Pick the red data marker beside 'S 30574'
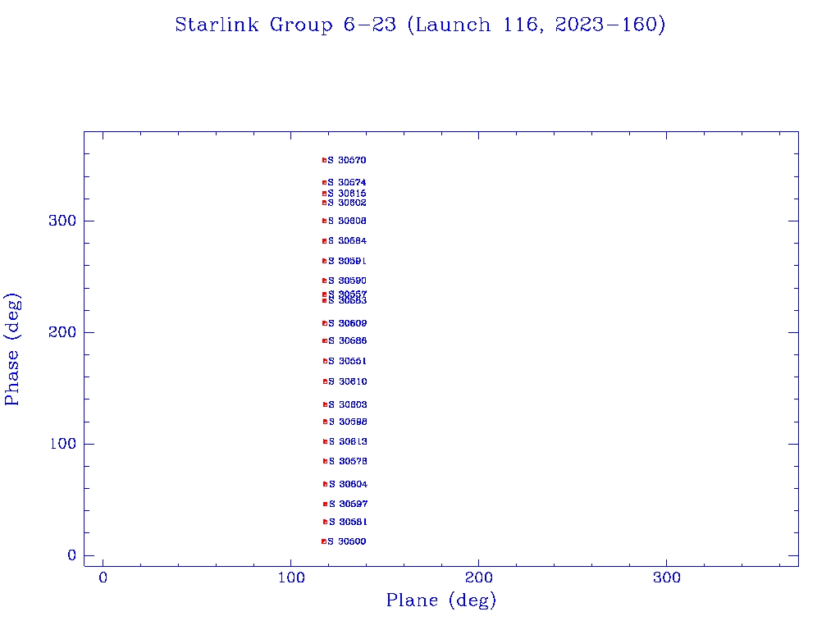 324,183
